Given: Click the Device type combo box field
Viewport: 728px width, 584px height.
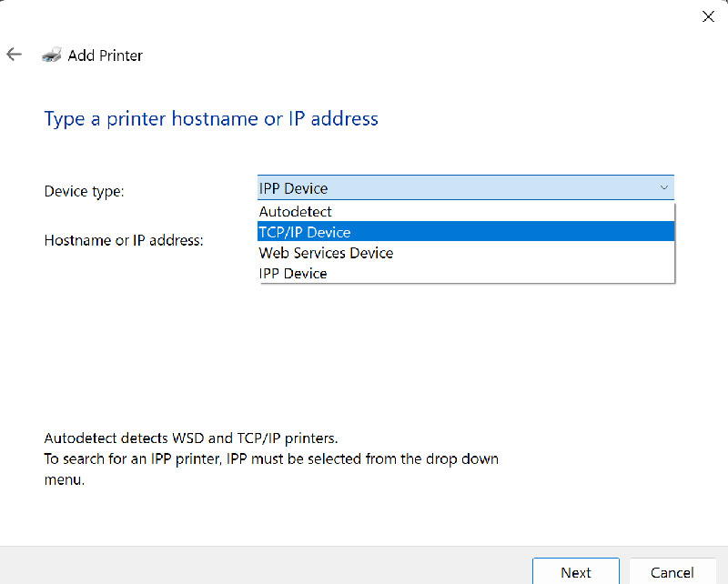Looking at the screenshot, I should [455, 188].
